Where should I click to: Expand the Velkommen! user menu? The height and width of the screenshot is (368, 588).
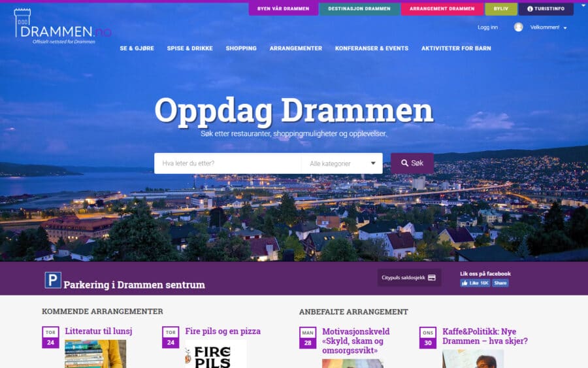(x=548, y=27)
